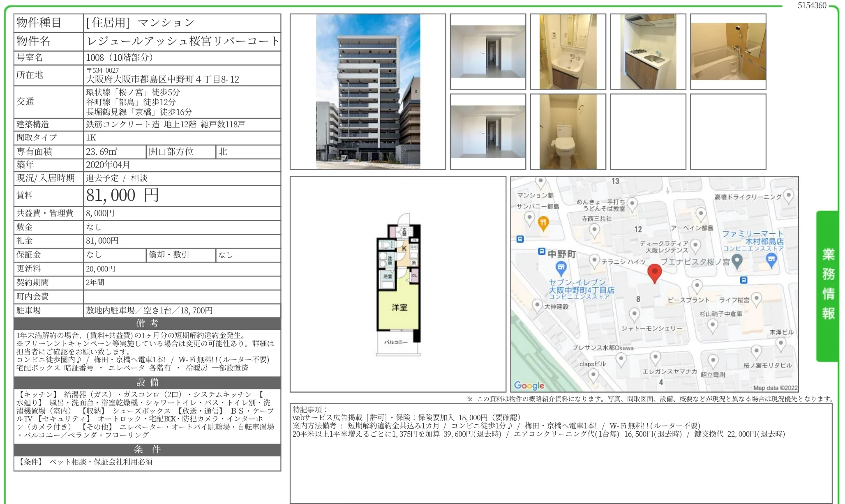This screenshot has width=845, height=504.
Task: Open the kitchen counter photo
Action: click(x=648, y=51)
